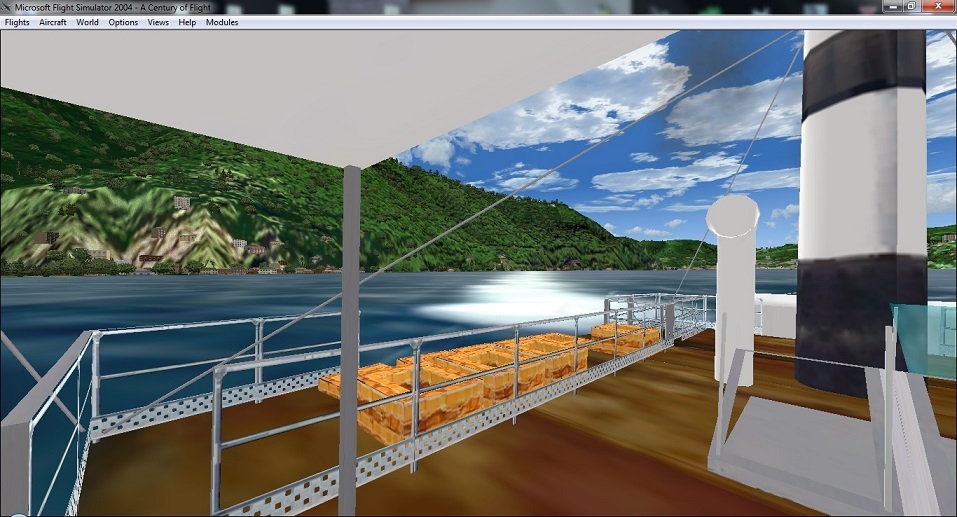Open the Aircraft menu
The width and height of the screenshot is (957, 517).
click(52, 23)
